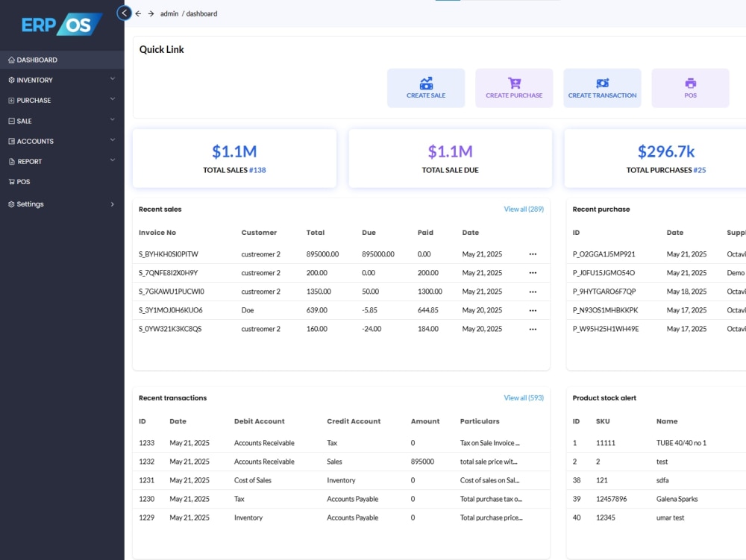
Task: Click the Purchase plus-square icon in sidebar
Action: [11, 101]
